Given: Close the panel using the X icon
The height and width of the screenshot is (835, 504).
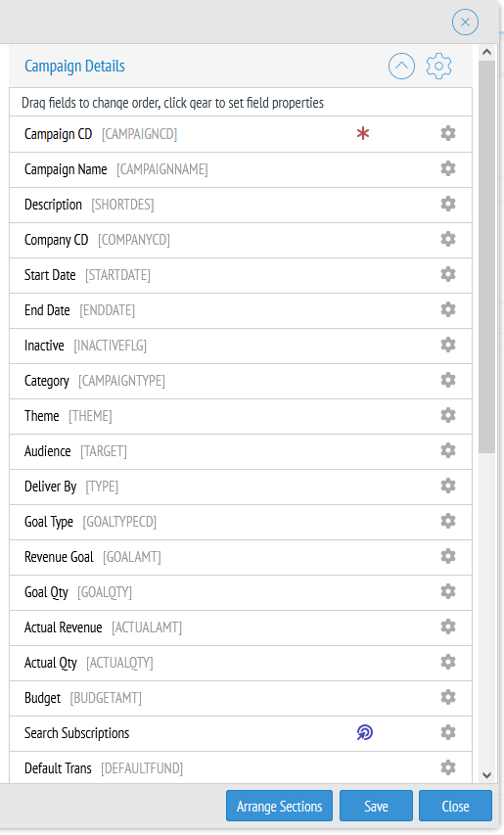Looking at the screenshot, I should [x=465, y=22].
